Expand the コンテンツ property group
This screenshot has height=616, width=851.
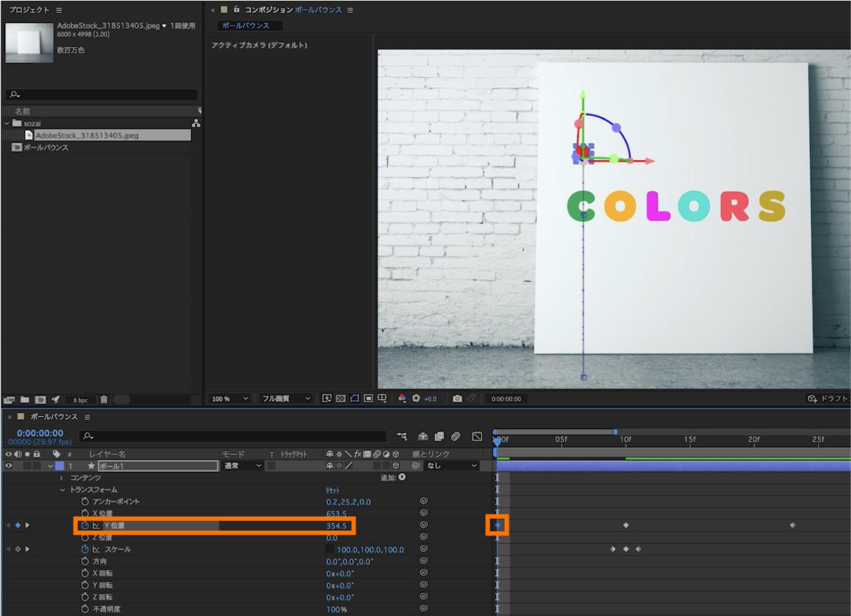(x=61, y=478)
